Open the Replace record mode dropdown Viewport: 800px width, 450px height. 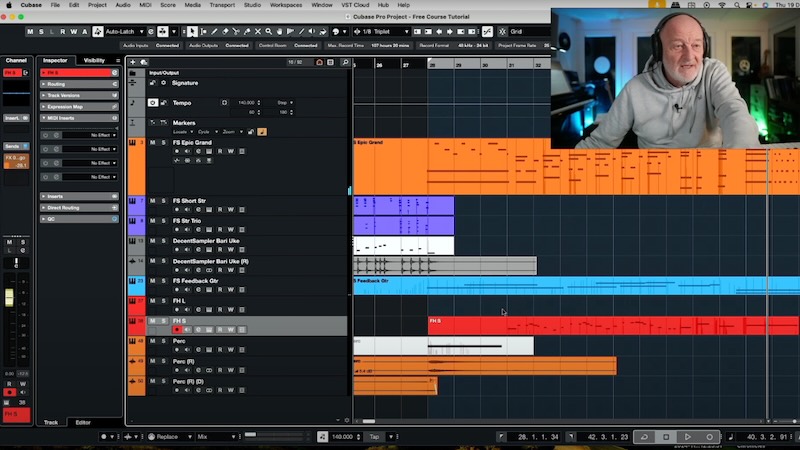click(170, 437)
